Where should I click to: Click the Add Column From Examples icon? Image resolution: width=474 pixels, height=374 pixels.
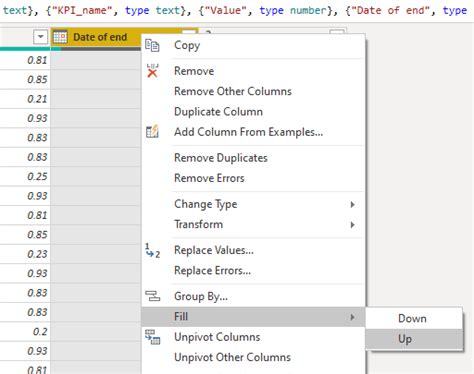click(152, 132)
